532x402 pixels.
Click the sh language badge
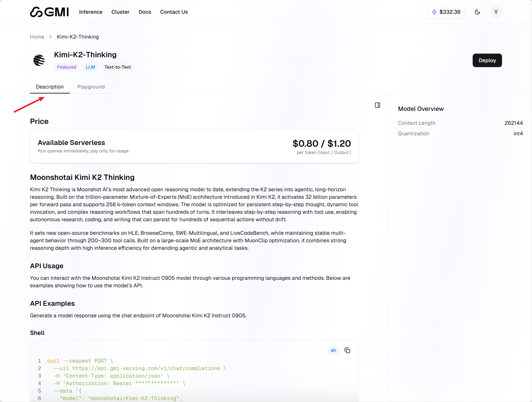click(x=333, y=350)
